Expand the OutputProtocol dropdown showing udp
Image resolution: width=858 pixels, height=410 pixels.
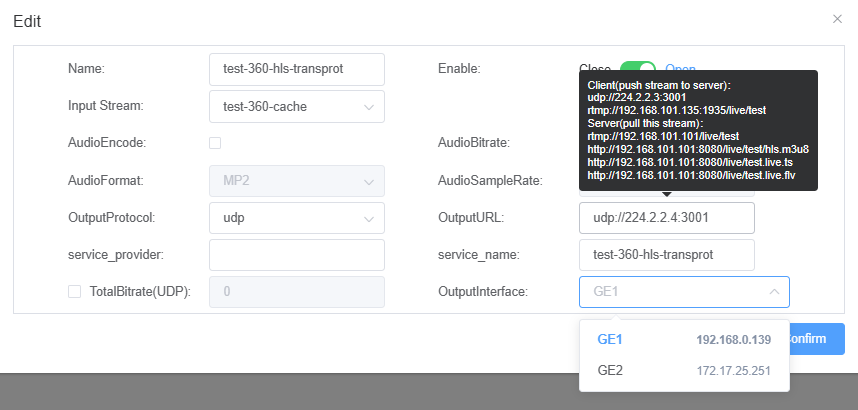click(x=296, y=218)
